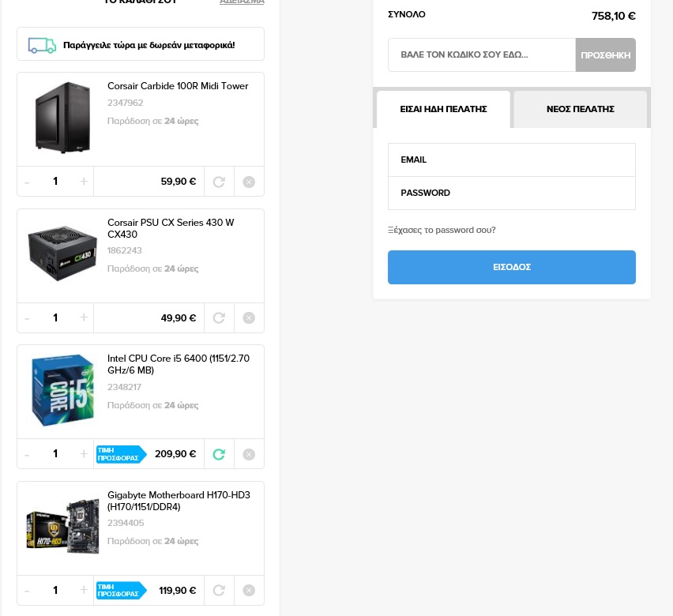This screenshot has width=673, height=616.
Task: Refresh the Corsair PSU CX430 item
Action: pyautogui.click(x=219, y=317)
